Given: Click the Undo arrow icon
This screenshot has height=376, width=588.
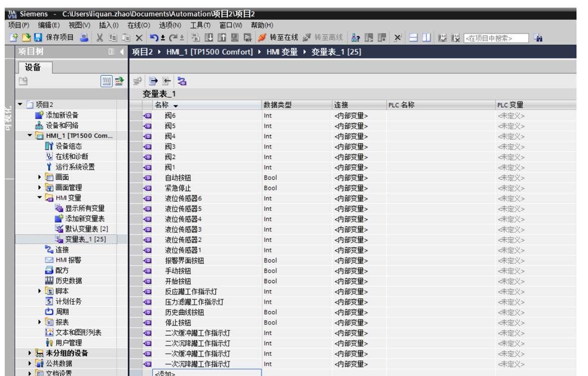Looking at the screenshot, I should coord(154,38).
